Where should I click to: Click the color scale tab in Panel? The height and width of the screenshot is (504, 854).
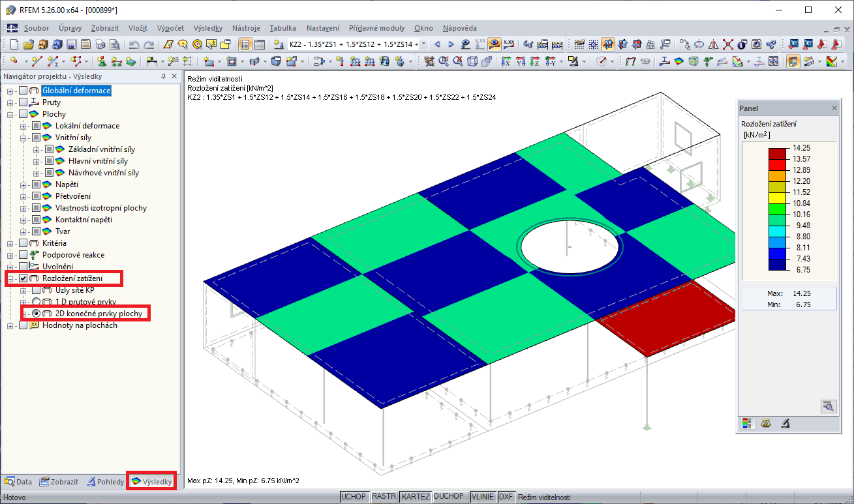pyautogui.click(x=747, y=423)
